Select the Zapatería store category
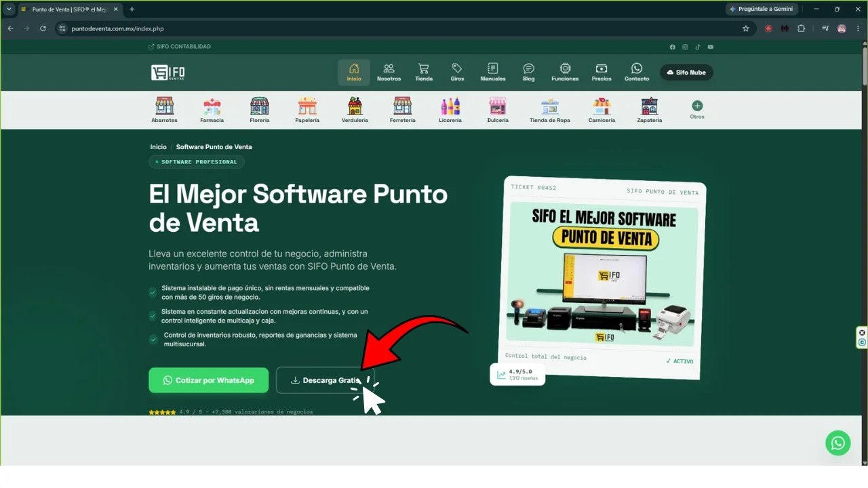 650,110
